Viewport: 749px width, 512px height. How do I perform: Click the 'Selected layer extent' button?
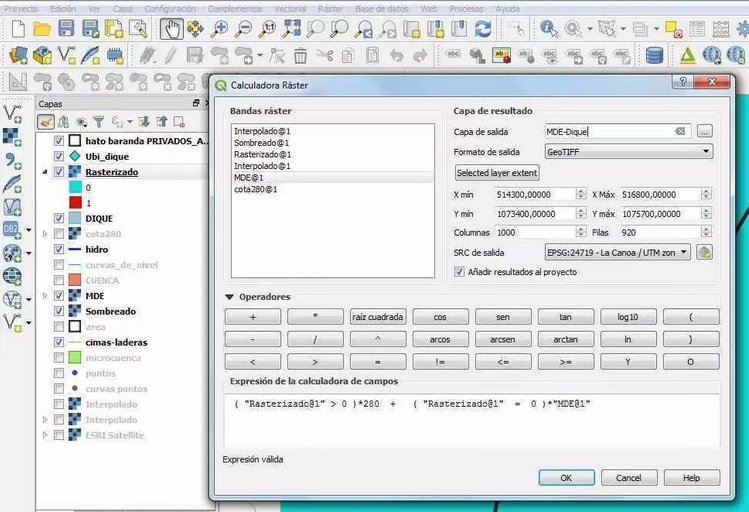click(x=497, y=173)
